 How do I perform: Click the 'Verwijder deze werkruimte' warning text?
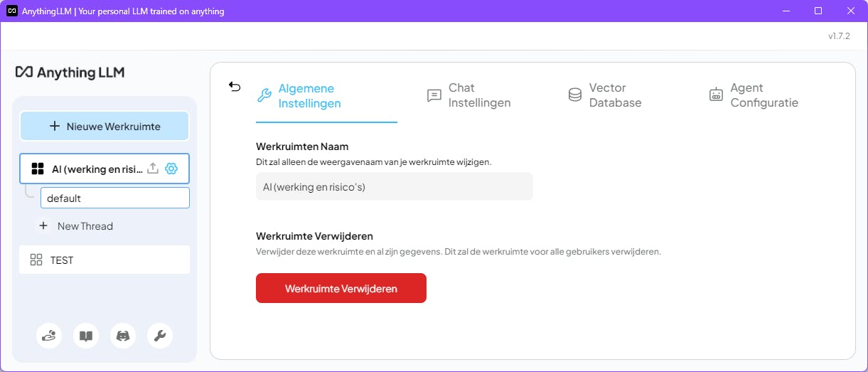click(459, 251)
